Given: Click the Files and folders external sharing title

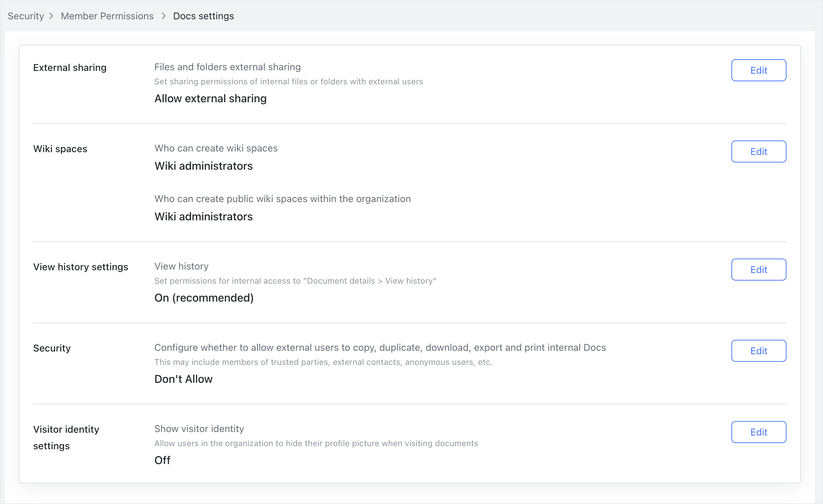Looking at the screenshot, I should pyautogui.click(x=227, y=67).
